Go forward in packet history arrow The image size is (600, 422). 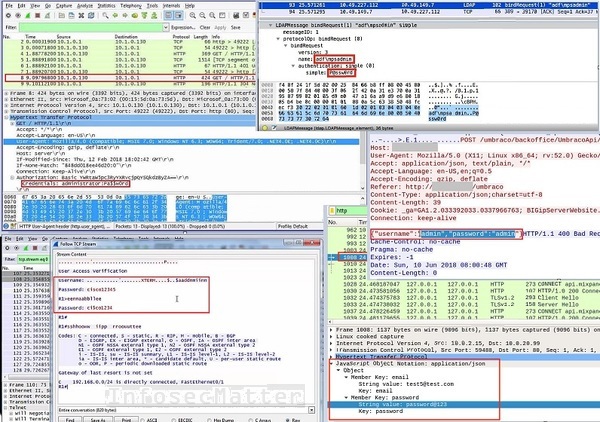click(125, 15)
